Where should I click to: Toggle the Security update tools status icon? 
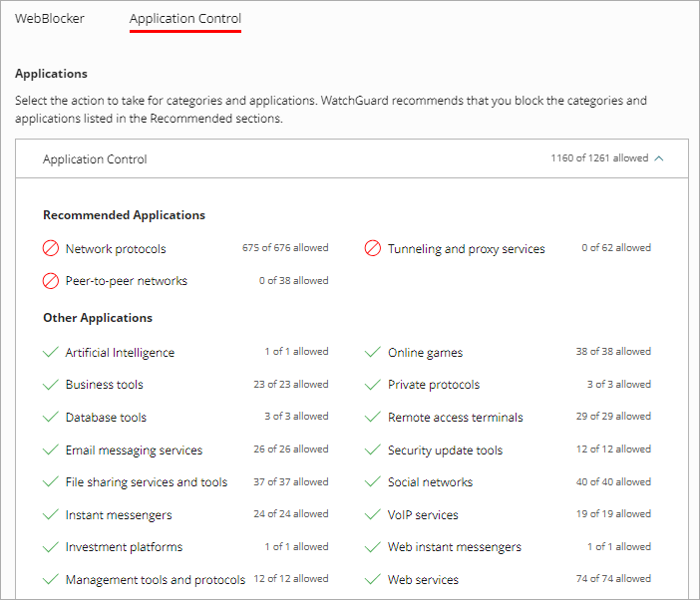pyautogui.click(x=373, y=450)
